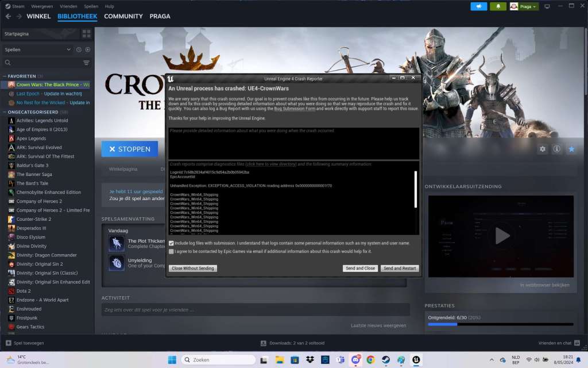Collapse the FAVORIETEN category
The image size is (588, 368).
point(5,76)
